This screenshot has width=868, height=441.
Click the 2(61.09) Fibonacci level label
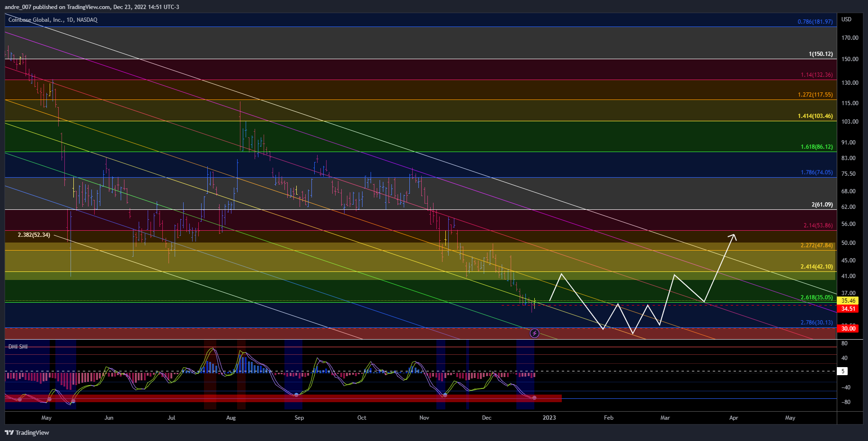click(x=822, y=205)
